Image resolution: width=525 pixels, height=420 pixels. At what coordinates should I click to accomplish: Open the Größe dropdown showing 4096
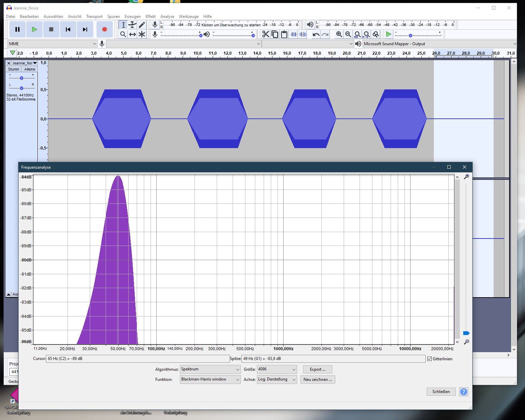point(277,369)
